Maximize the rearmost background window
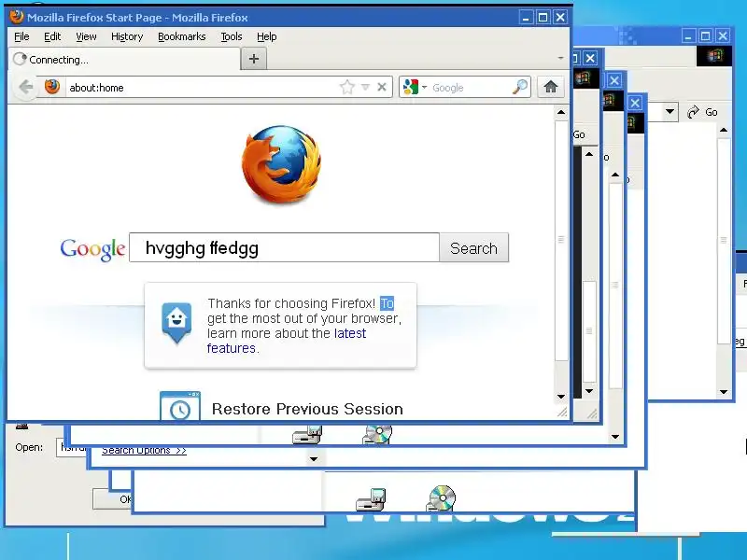 tap(706, 35)
